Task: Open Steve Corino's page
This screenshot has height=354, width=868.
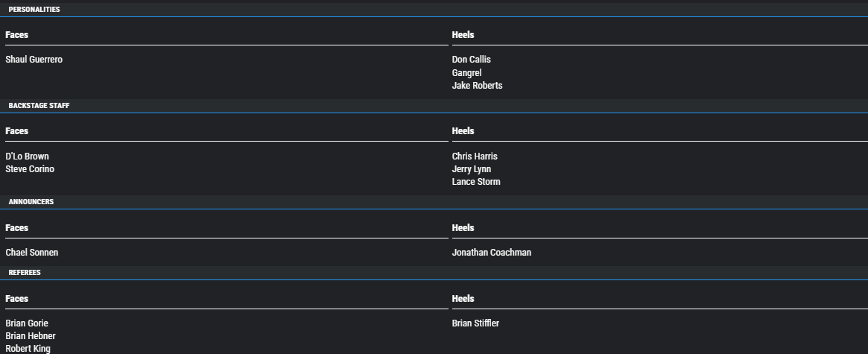Action: [x=30, y=169]
